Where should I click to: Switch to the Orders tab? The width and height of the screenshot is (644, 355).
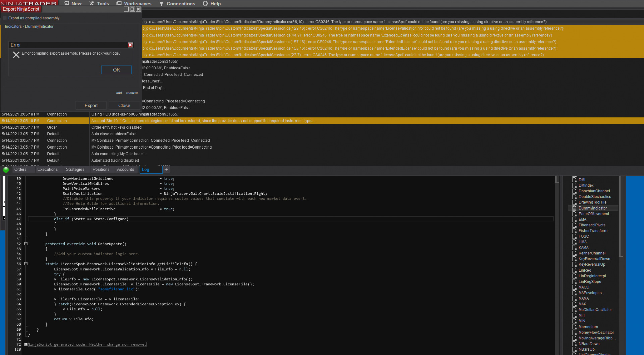(x=20, y=170)
